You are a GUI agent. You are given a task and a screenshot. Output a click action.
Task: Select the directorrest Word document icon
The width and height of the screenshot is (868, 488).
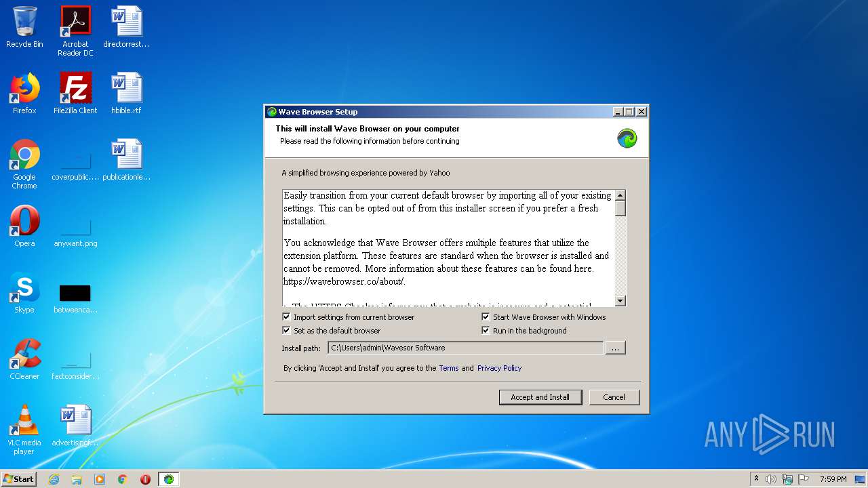(x=126, y=27)
